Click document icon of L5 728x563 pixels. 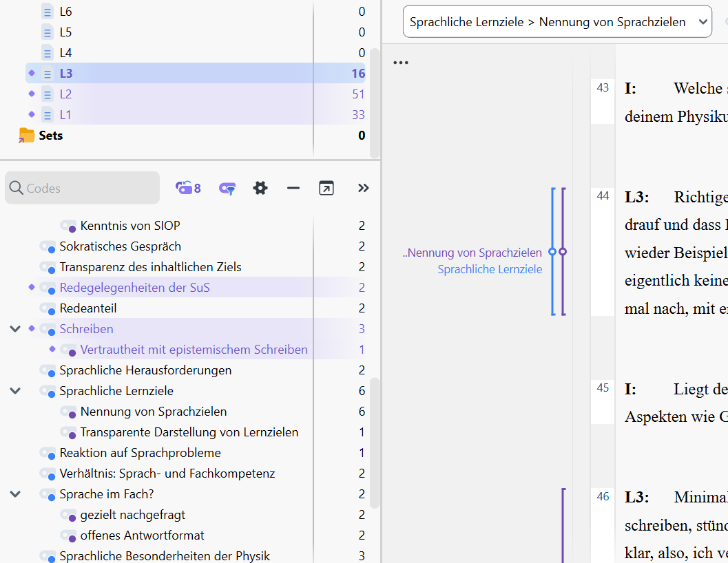pyautogui.click(x=48, y=32)
